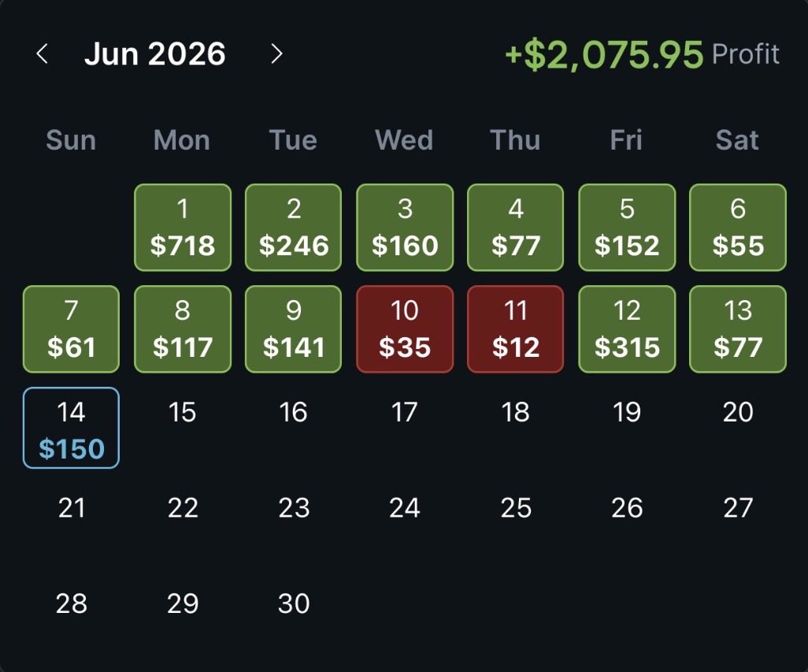Choose June 30 on the calendar

click(x=294, y=603)
